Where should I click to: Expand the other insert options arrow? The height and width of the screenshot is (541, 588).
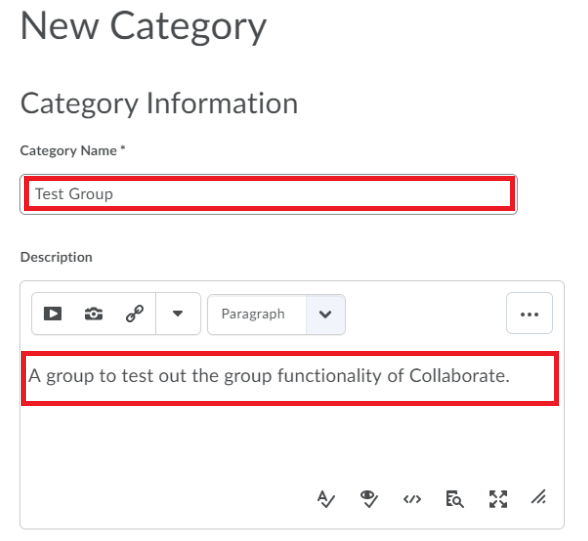tap(178, 313)
